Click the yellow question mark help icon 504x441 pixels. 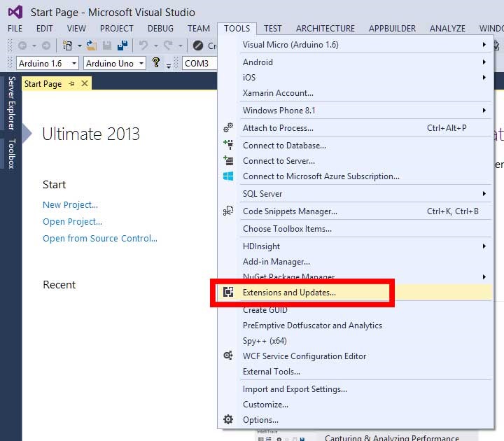pos(156,63)
